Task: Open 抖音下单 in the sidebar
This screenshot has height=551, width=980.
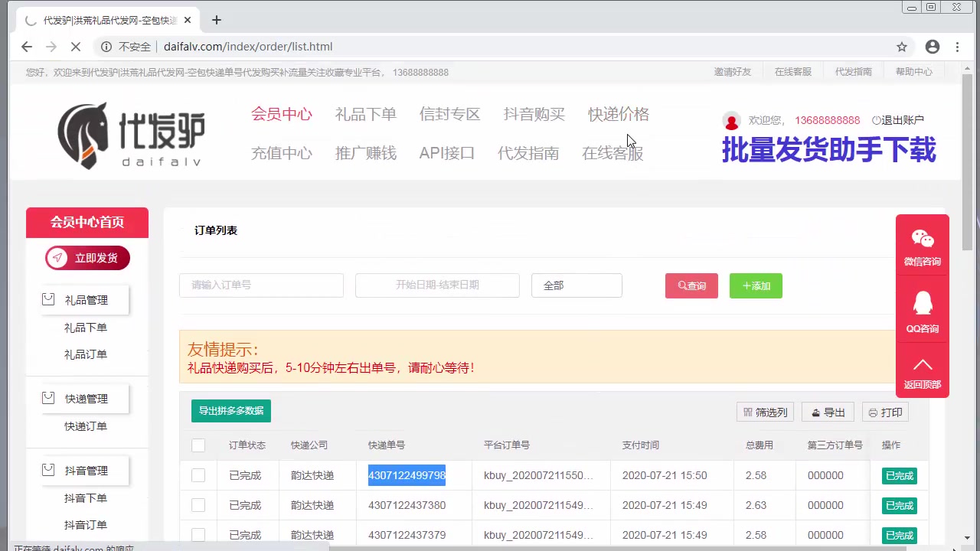Action: point(86,498)
